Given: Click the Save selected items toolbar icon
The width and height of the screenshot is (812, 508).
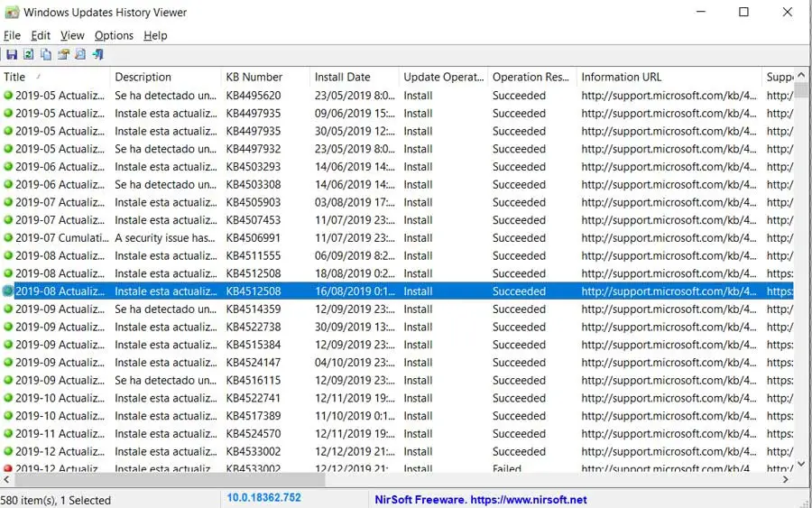Looking at the screenshot, I should pos(12,54).
